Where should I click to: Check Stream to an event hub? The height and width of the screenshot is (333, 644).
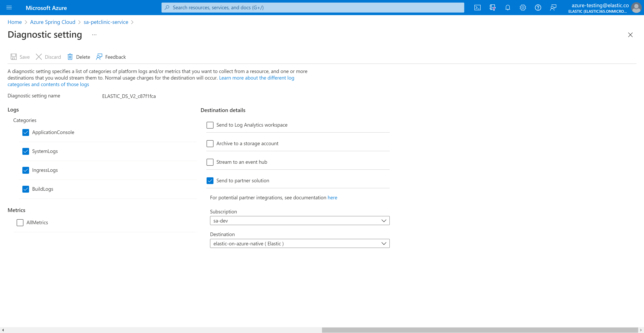tap(210, 162)
